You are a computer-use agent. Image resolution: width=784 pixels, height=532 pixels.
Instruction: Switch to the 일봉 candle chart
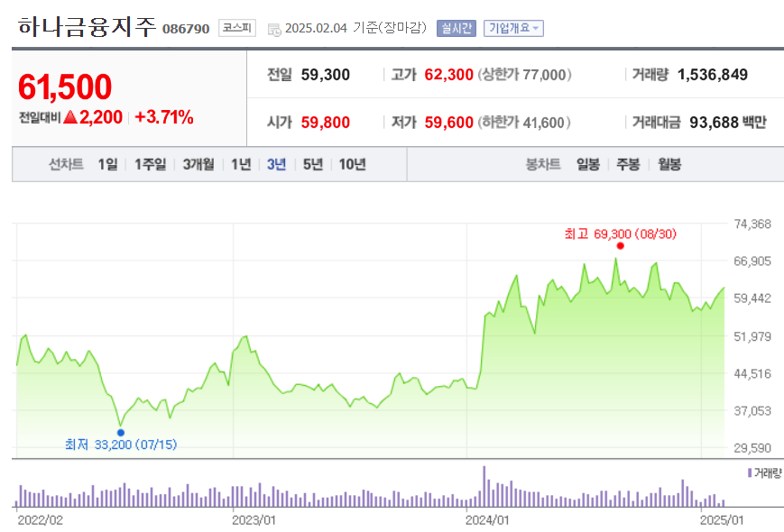[588, 164]
